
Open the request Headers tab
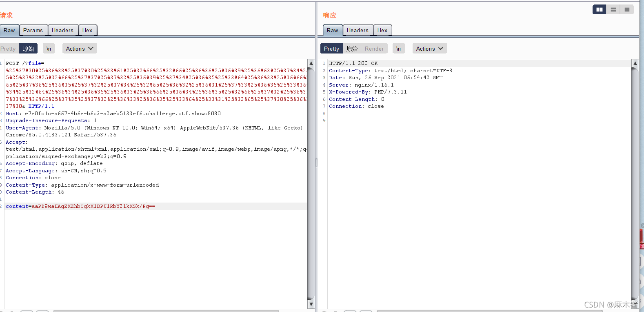click(x=62, y=30)
